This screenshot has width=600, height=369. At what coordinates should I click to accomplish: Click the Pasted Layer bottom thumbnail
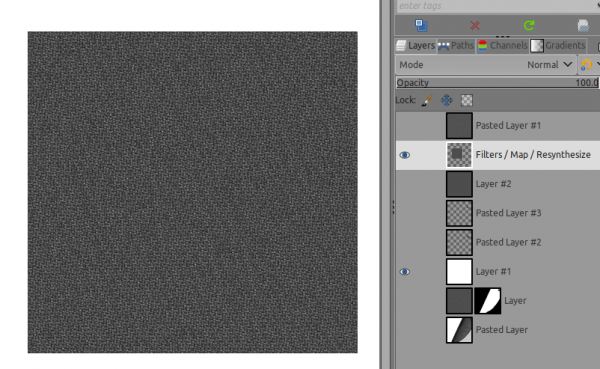point(459,330)
